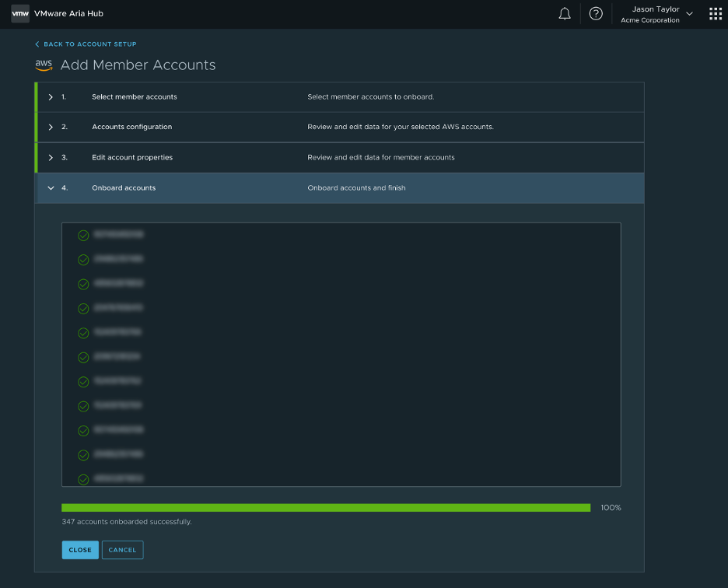
Task: Click the Close button
Action: [x=80, y=550]
